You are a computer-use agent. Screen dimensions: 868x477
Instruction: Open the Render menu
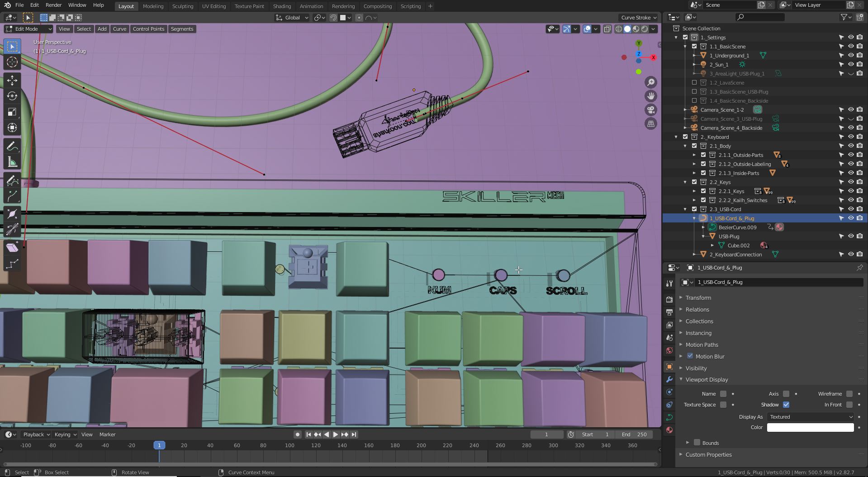(x=53, y=5)
